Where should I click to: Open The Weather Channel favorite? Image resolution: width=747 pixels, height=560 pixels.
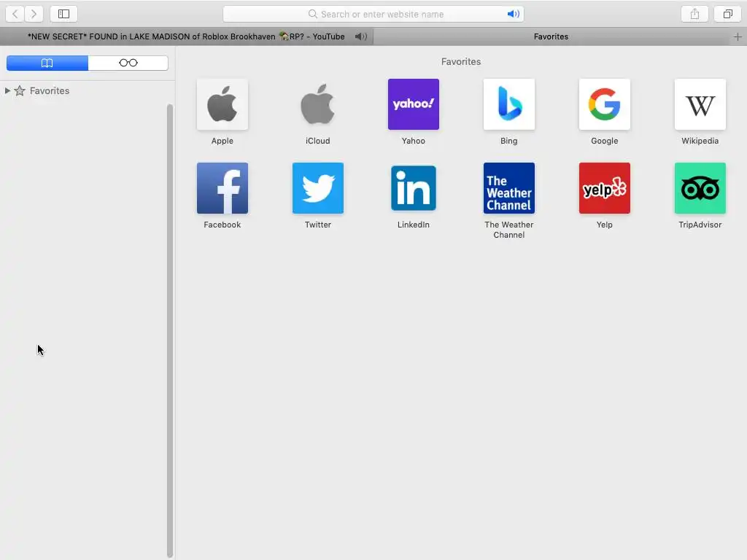tap(508, 188)
